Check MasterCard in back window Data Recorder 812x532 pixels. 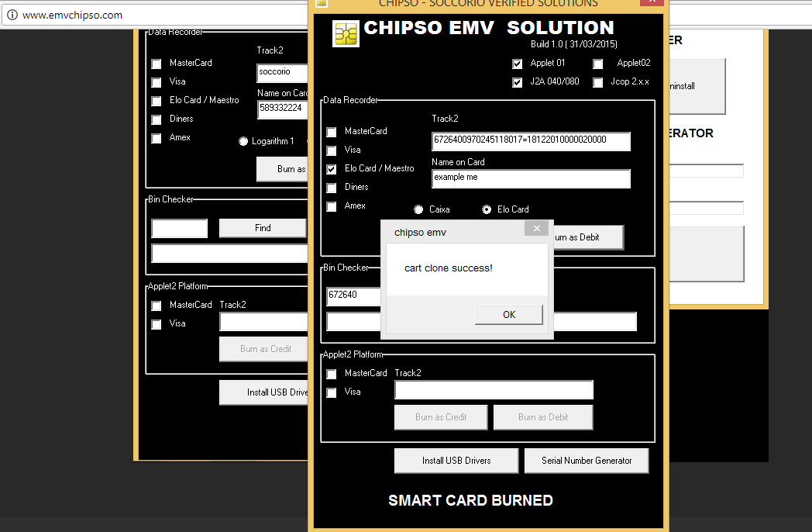click(157, 64)
